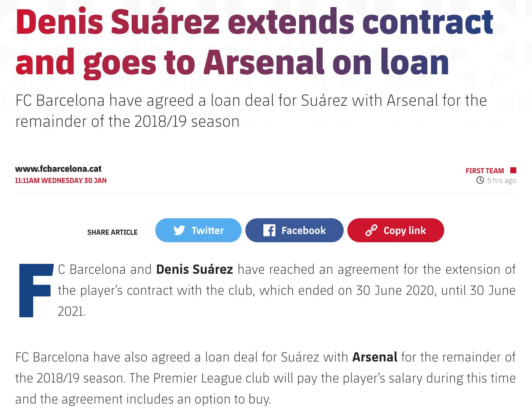532x417 pixels.
Task: Copy the article link
Action: [395, 230]
